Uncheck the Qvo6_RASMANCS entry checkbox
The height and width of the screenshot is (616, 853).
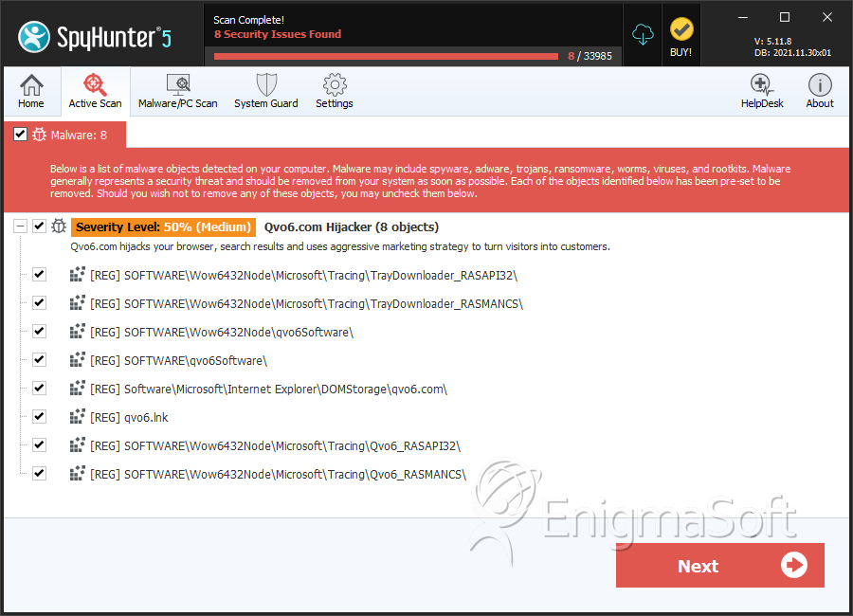(x=39, y=473)
